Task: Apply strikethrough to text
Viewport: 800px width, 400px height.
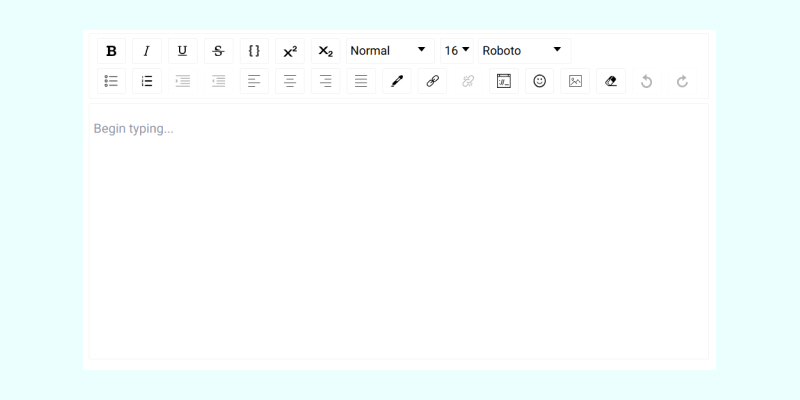Action: 218,51
